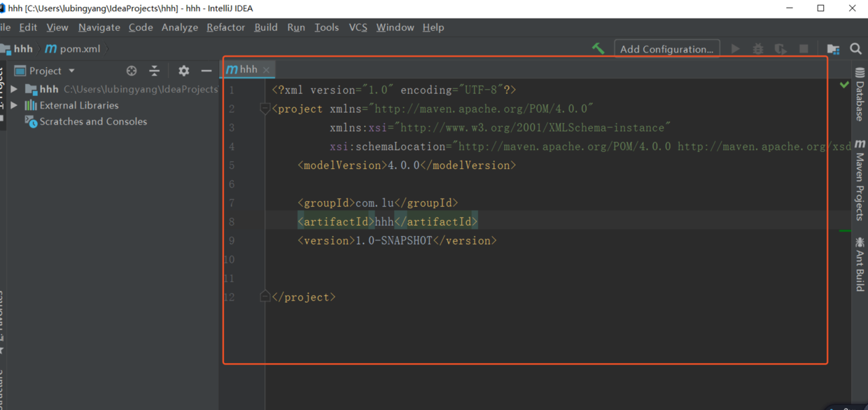Open the VCS menu

point(358,27)
